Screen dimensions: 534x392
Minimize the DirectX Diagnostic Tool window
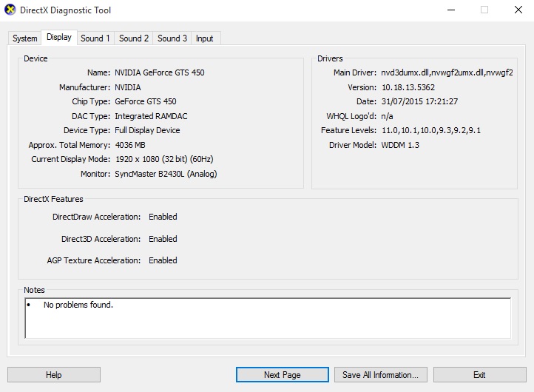[451, 10]
